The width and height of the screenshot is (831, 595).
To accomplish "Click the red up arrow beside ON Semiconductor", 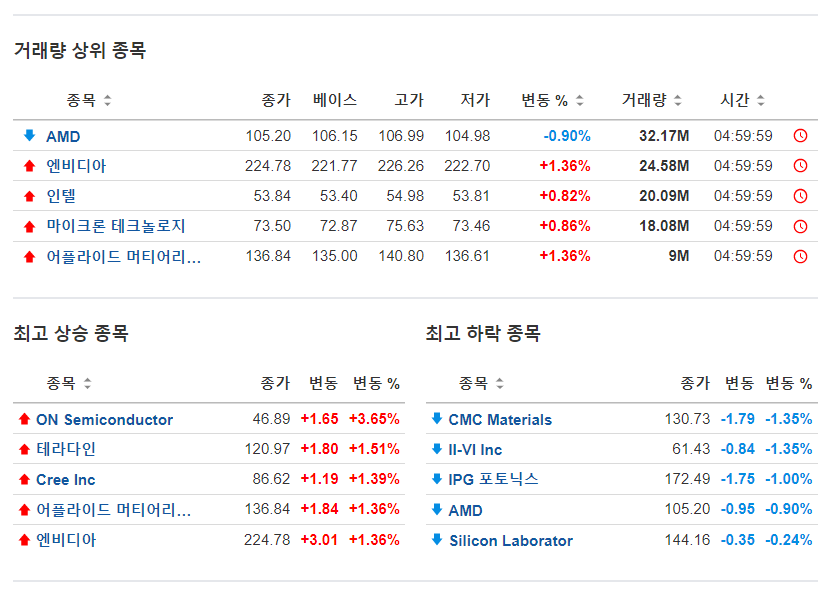I will tap(24, 419).
